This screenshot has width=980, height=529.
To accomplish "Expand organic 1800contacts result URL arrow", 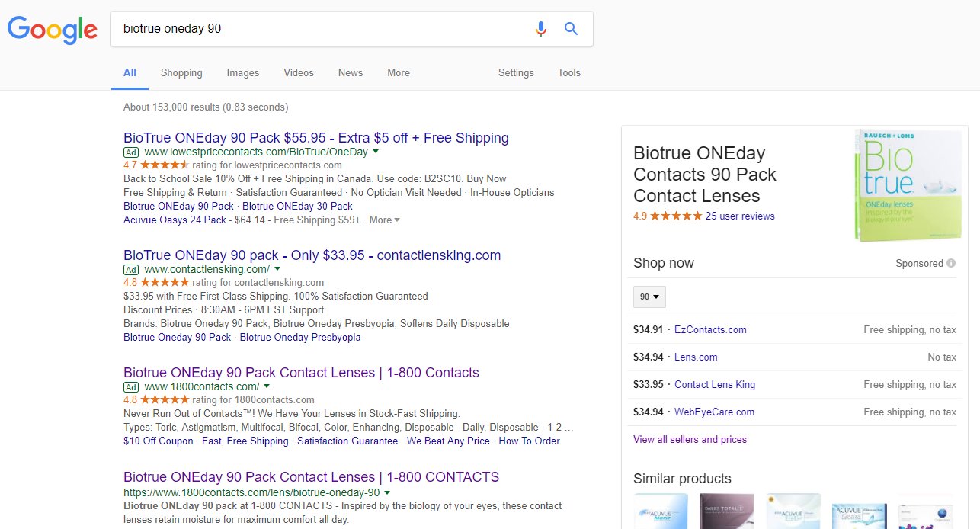I will pos(387,492).
